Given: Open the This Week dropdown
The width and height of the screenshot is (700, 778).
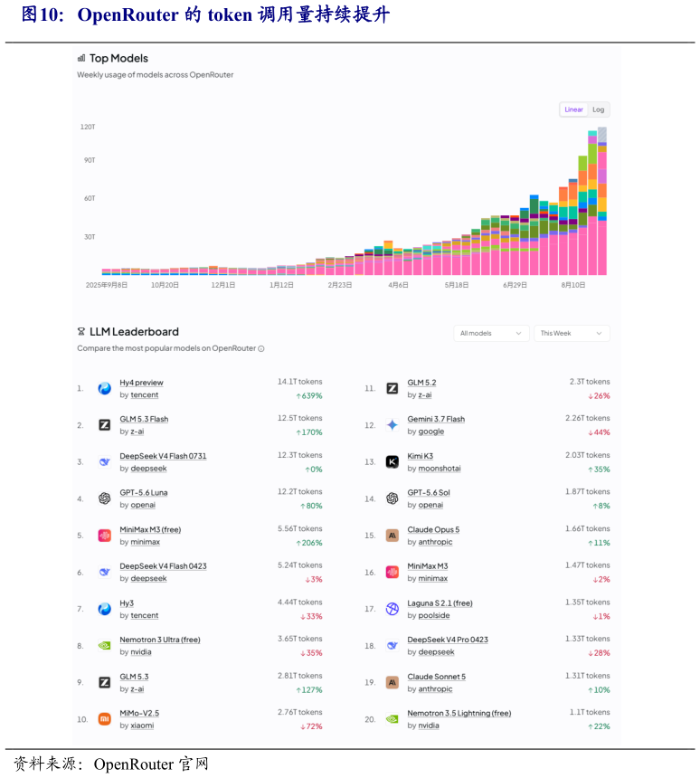Looking at the screenshot, I should [x=572, y=334].
